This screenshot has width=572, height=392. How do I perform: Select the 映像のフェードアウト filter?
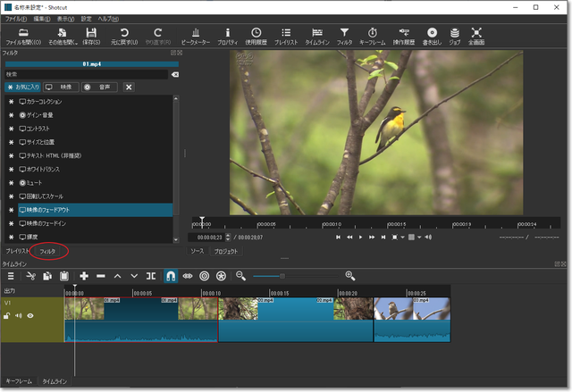click(x=55, y=209)
